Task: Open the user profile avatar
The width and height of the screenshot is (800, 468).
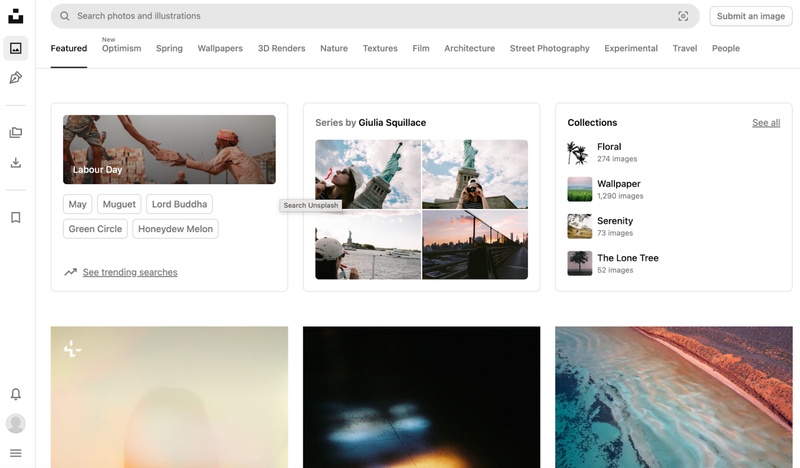Action: (16, 424)
